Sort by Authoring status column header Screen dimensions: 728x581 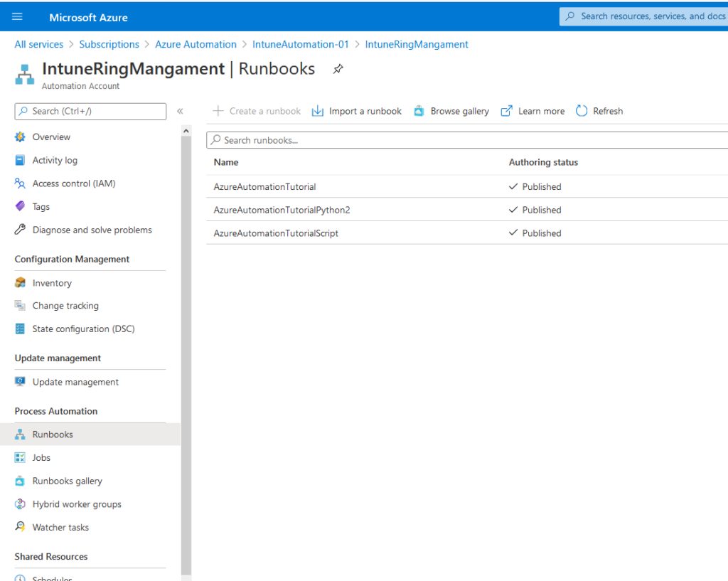tap(543, 163)
